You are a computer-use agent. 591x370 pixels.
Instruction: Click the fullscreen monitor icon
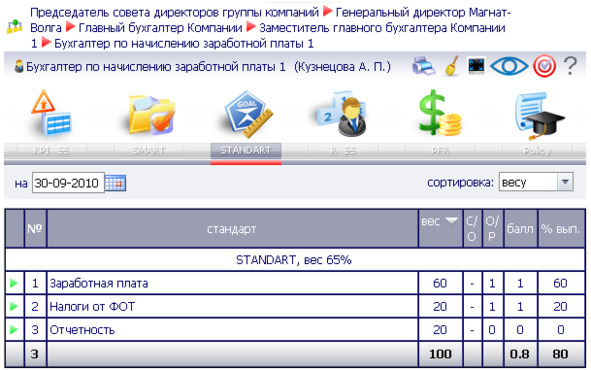(x=476, y=66)
